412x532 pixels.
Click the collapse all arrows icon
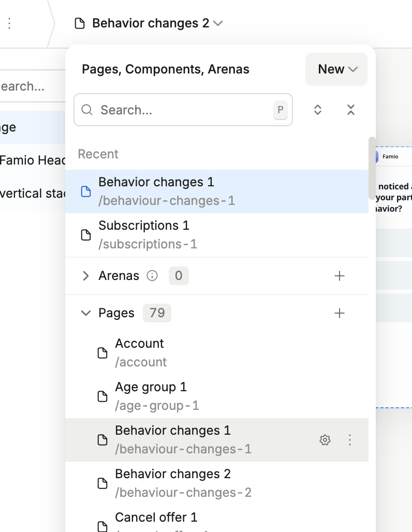351,110
